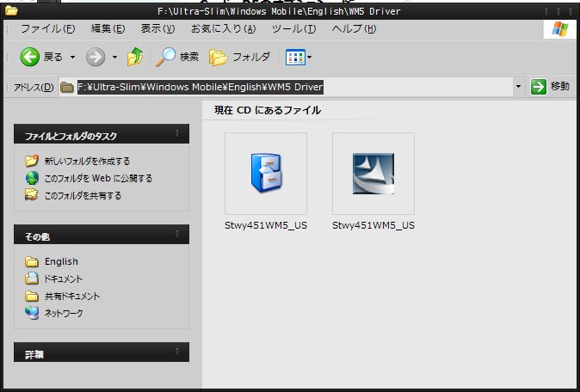Click 新しいフォルダを作成する link

87,161
